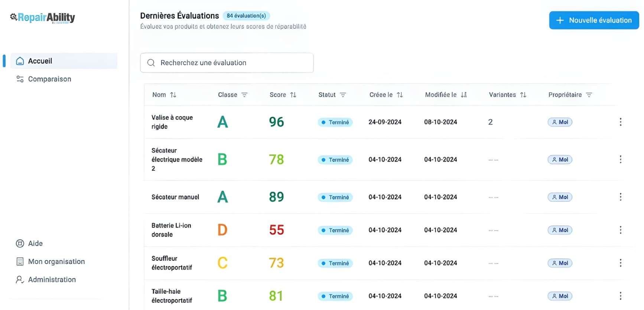Open the Administration section

coord(46,280)
